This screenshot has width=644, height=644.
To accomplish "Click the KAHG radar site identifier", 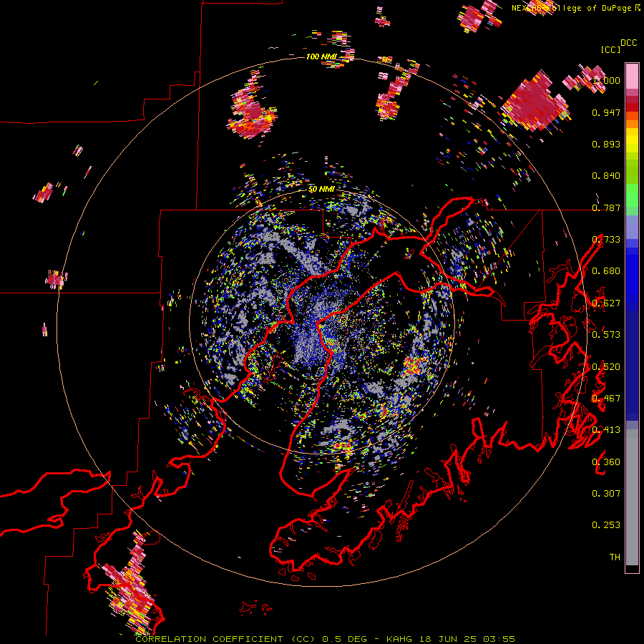I will (x=399, y=639).
